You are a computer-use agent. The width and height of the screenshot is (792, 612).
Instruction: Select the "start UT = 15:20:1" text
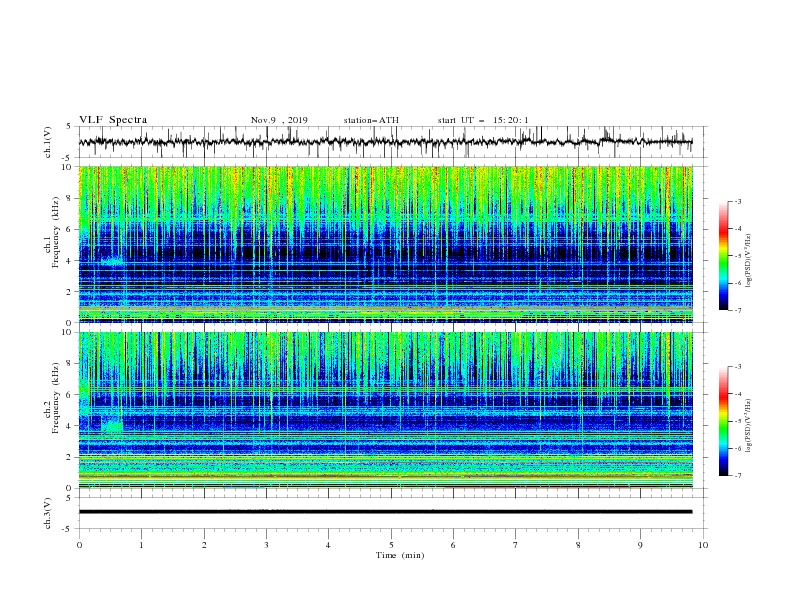click(483, 120)
